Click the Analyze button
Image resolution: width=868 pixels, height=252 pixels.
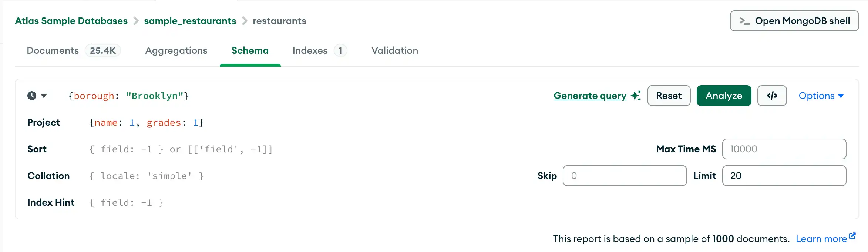pos(724,96)
